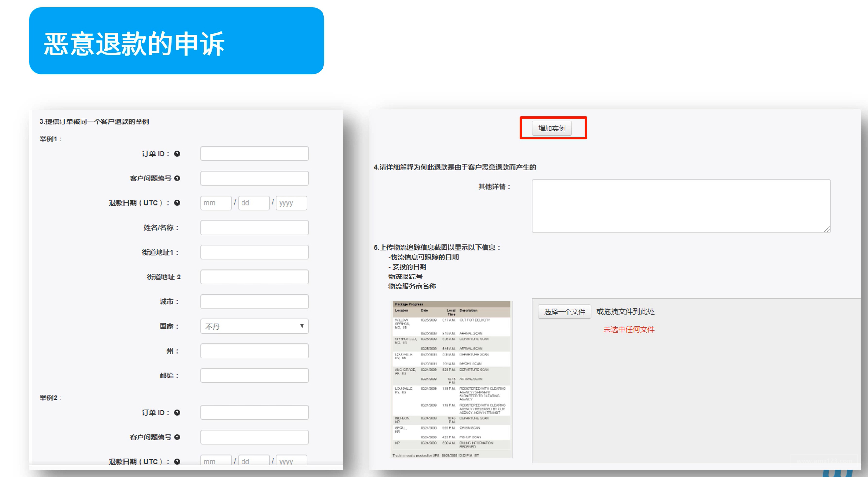This screenshot has width=868, height=477.
Task: Click heading 5.上传物流追踪信息截图以显示以下信息
Action: pyautogui.click(x=437, y=247)
